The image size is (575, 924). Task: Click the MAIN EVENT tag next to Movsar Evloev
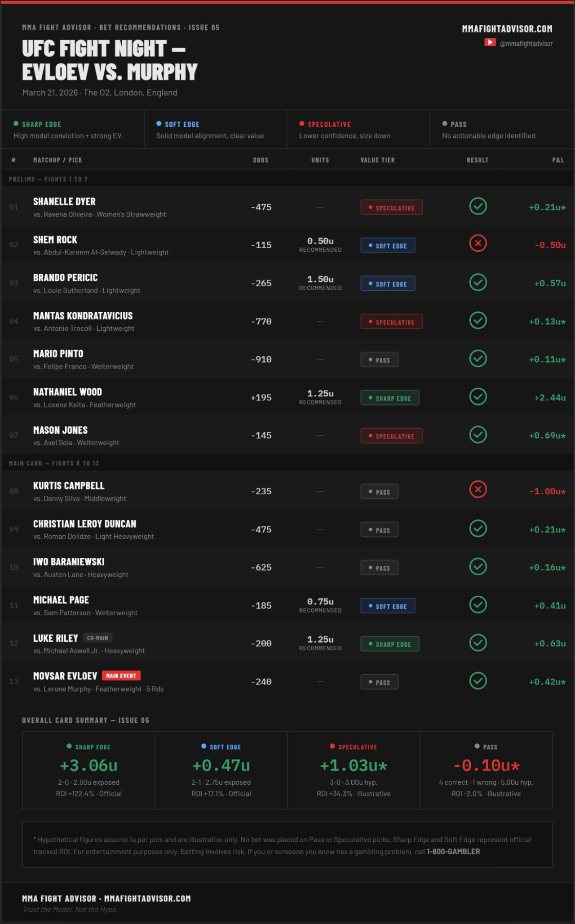pos(121,675)
